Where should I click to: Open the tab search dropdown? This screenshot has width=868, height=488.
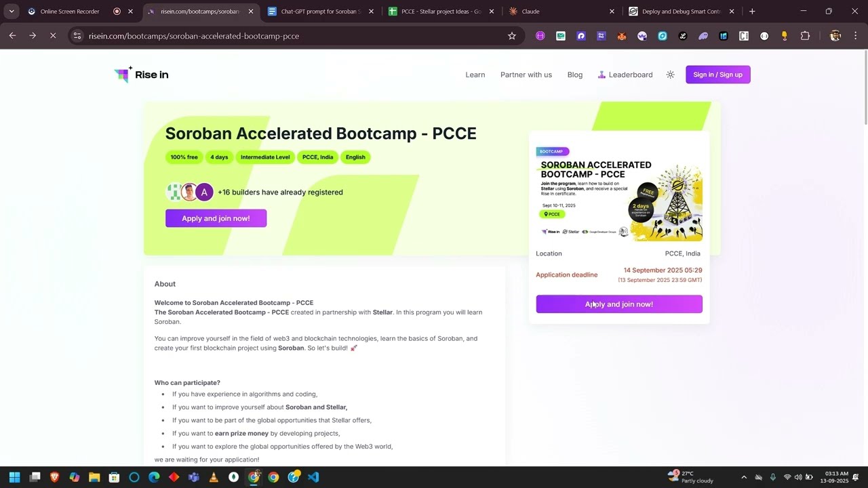point(12,12)
